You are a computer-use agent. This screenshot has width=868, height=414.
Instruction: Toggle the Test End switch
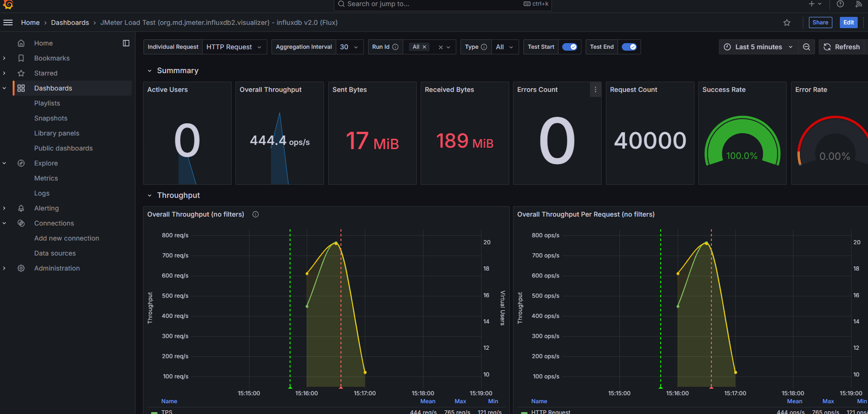tap(629, 47)
